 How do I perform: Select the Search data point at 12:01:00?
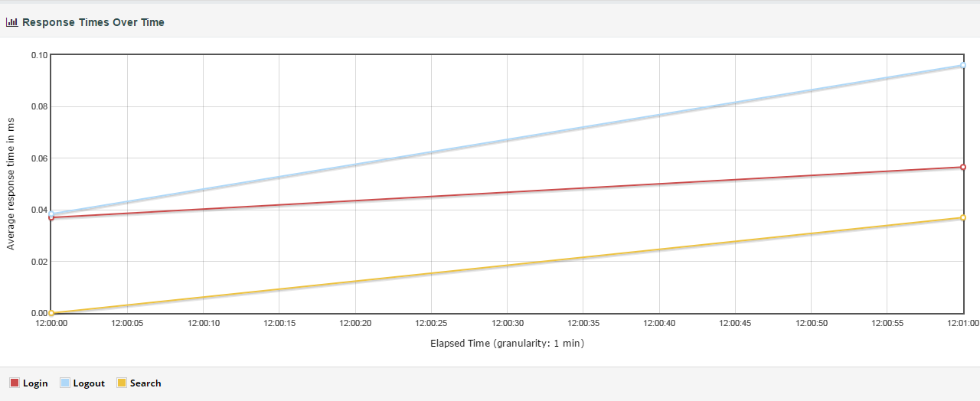tap(963, 218)
